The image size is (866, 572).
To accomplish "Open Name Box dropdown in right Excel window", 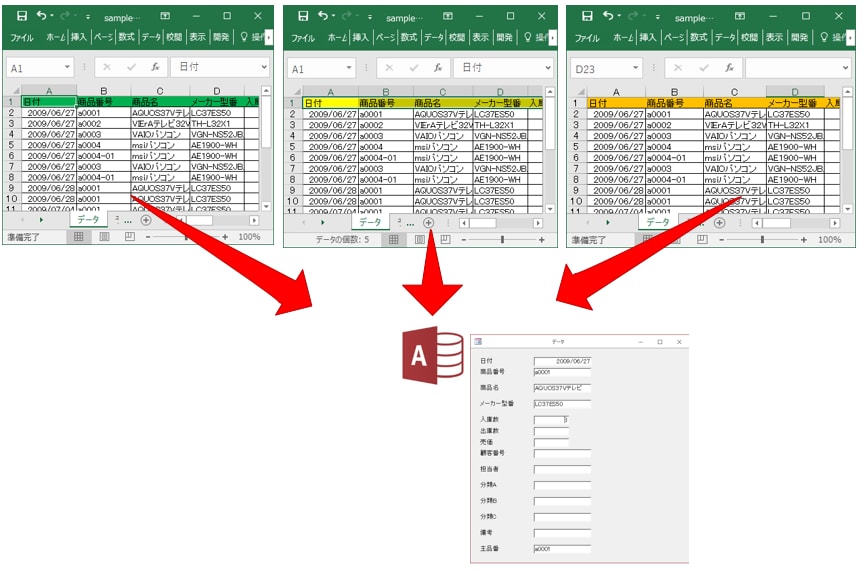I will click(x=636, y=68).
